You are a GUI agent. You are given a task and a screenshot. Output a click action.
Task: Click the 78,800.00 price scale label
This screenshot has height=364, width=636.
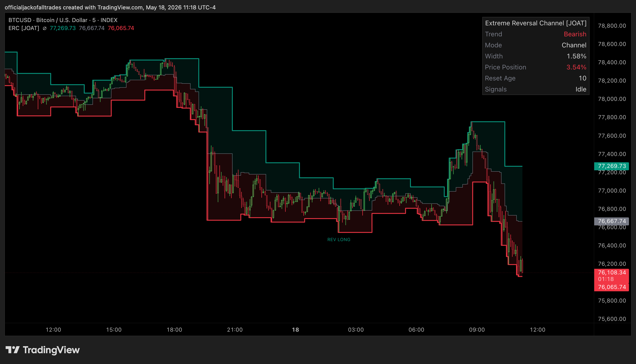[x=612, y=26]
